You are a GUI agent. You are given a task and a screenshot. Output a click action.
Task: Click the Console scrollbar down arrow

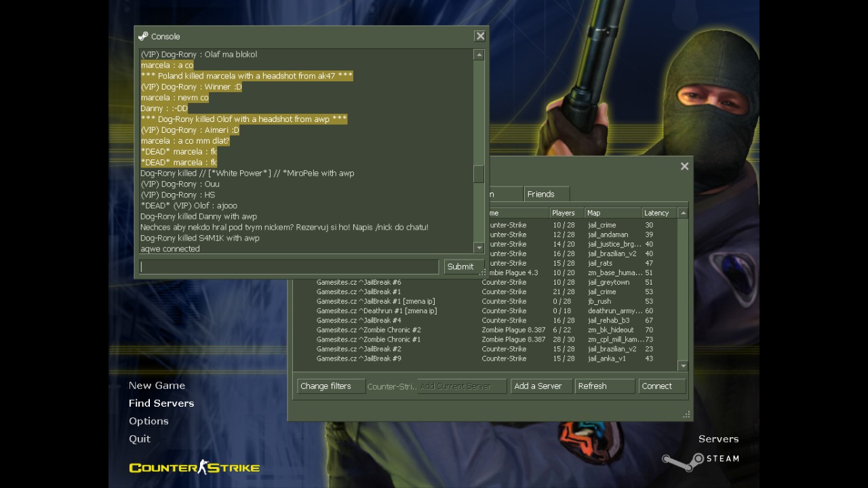(x=479, y=248)
